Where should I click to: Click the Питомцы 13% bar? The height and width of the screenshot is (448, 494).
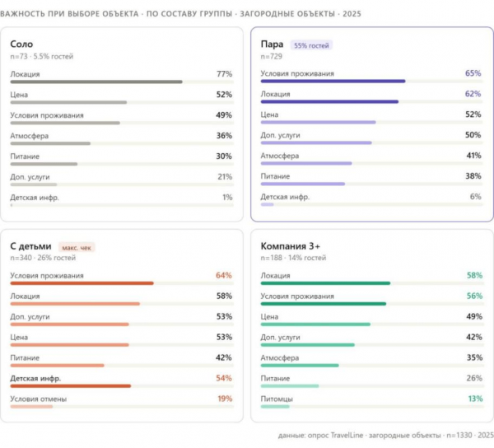click(275, 407)
